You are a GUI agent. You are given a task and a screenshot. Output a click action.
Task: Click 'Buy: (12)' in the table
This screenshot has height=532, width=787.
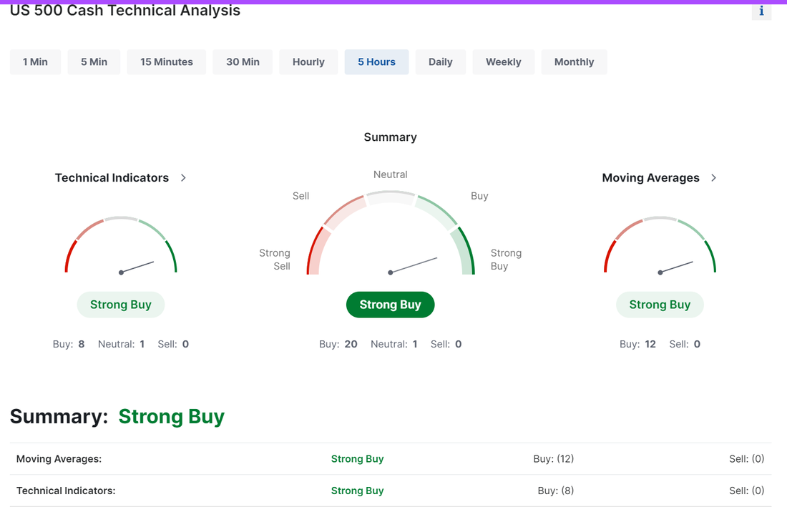(x=553, y=459)
